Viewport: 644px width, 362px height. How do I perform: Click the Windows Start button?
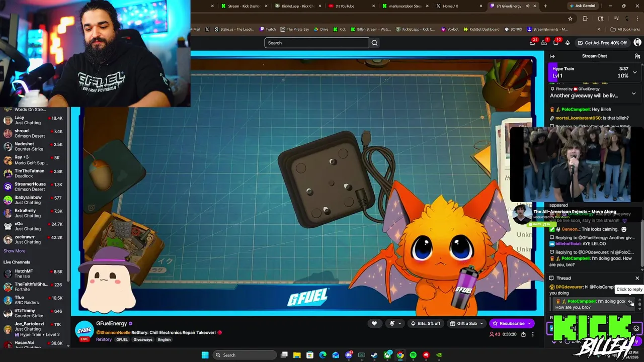tap(205, 355)
